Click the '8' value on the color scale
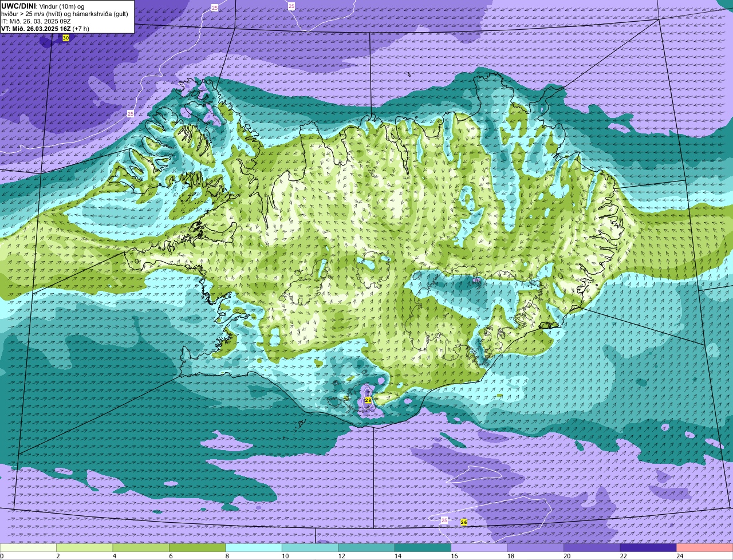Viewport: 733px width, 560px height. (x=227, y=556)
